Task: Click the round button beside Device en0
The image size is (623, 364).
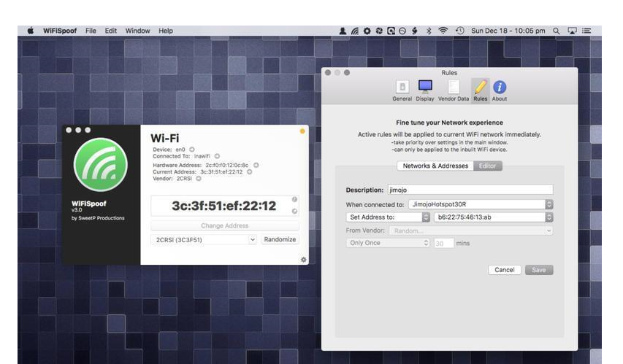Action: coord(192,150)
